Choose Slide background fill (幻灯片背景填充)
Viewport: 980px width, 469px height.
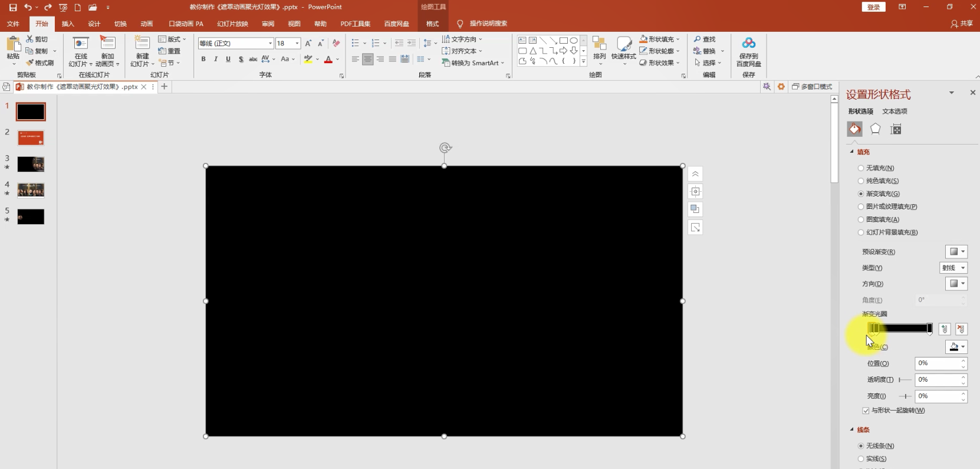point(861,232)
